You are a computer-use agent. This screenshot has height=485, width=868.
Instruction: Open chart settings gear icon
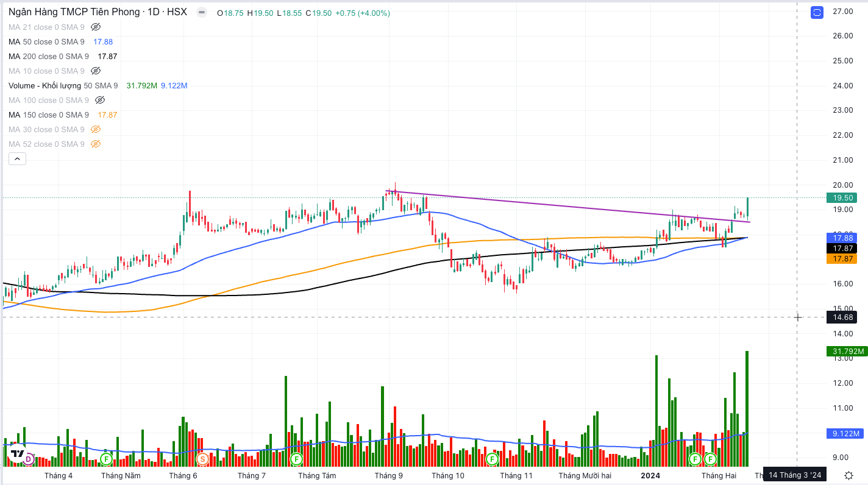click(x=848, y=475)
